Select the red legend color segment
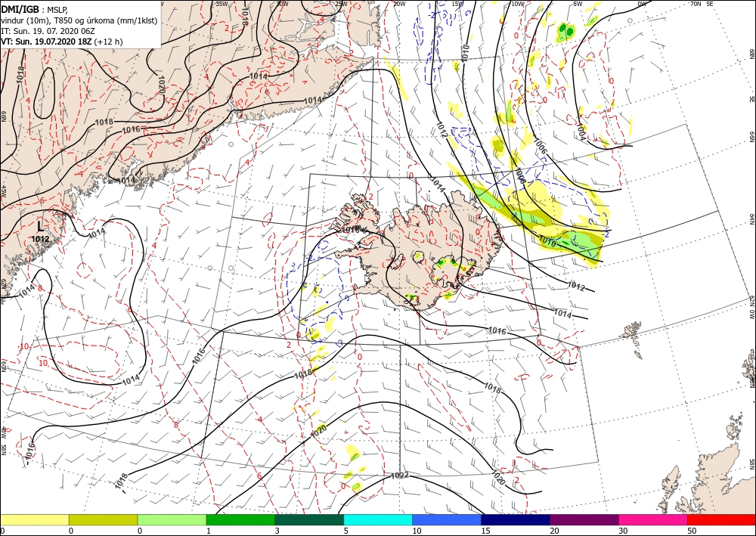 click(x=722, y=520)
